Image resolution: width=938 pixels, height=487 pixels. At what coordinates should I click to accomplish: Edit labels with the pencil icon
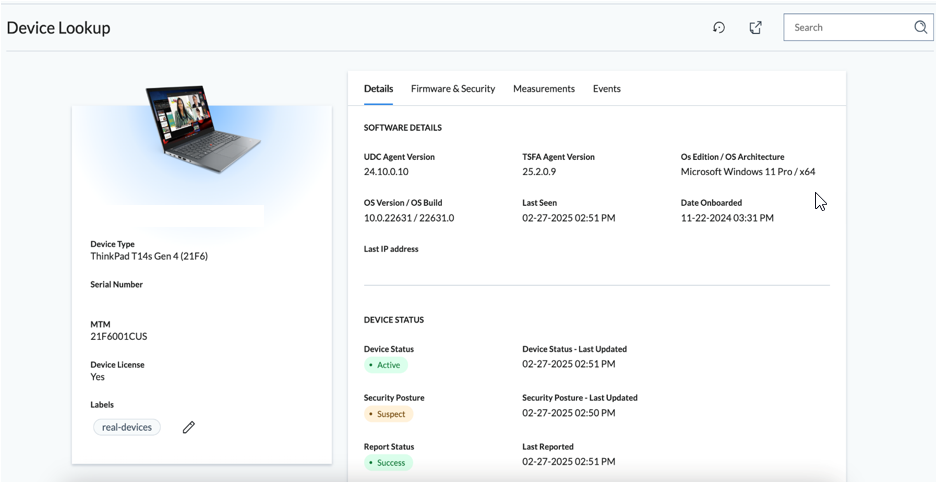coord(188,427)
